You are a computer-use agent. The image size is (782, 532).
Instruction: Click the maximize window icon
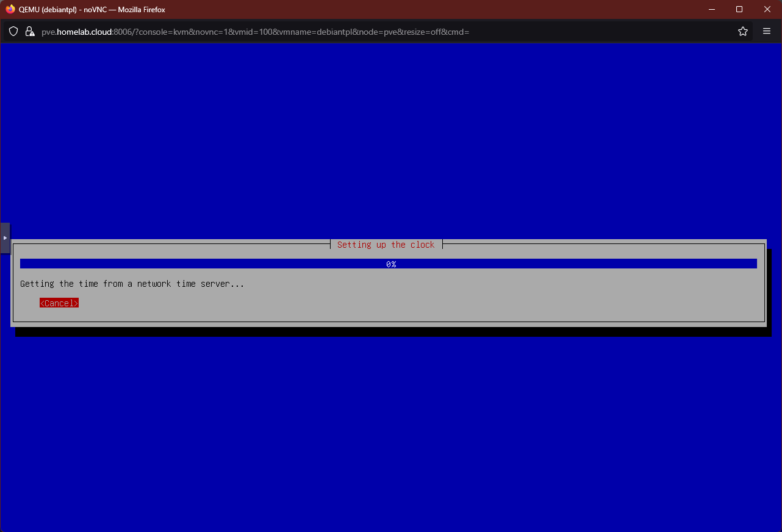coord(739,9)
